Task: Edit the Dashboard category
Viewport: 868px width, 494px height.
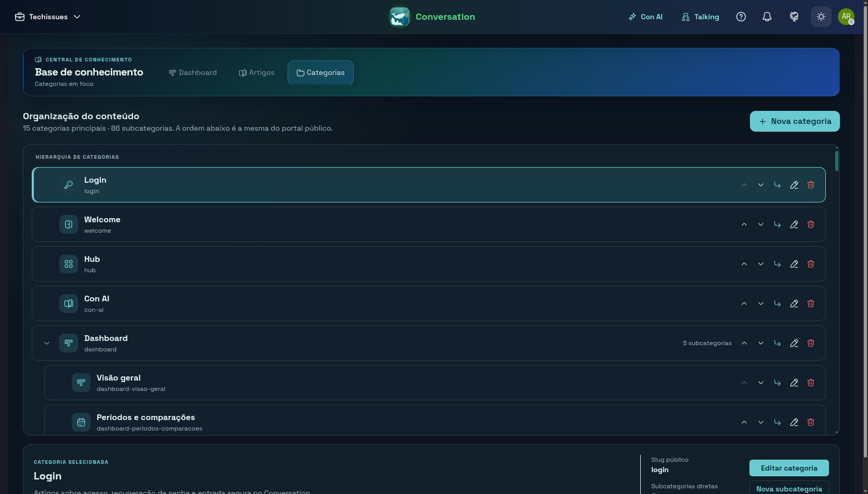Action: [794, 343]
